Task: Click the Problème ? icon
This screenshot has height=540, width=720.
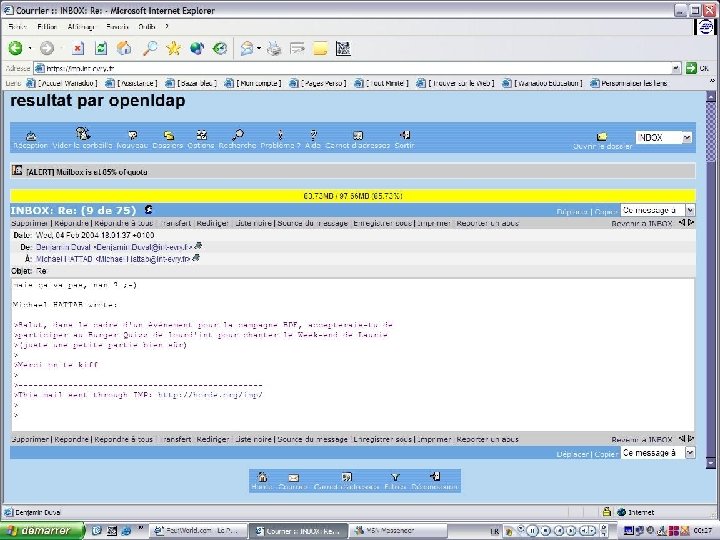Action: tap(280, 135)
